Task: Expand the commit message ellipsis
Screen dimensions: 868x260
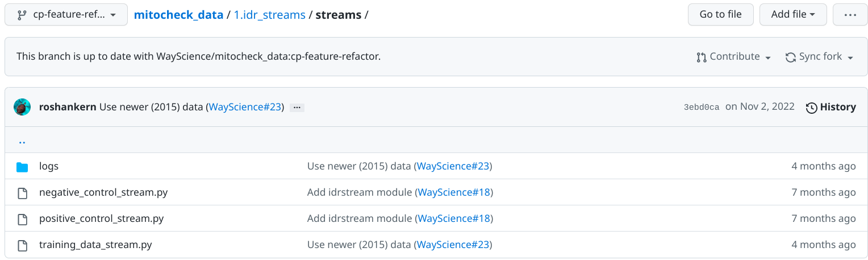Action: click(x=297, y=108)
